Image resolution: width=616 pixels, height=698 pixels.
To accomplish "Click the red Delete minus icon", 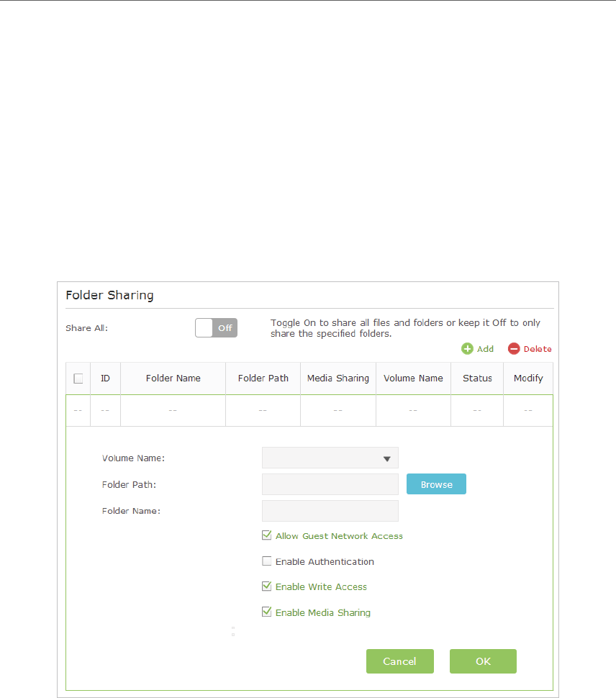I will point(514,348).
